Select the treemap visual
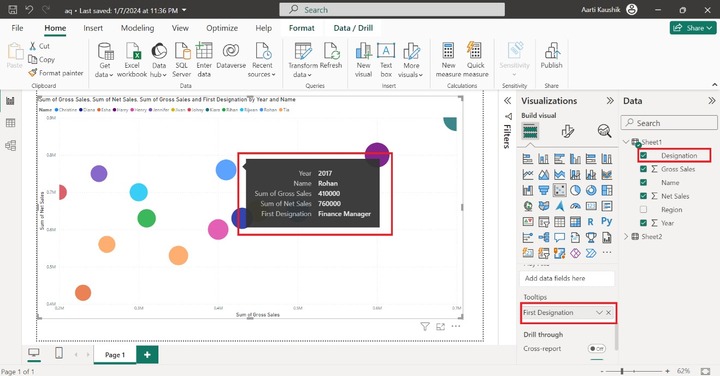The height and width of the screenshot is (376, 720). click(x=607, y=190)
